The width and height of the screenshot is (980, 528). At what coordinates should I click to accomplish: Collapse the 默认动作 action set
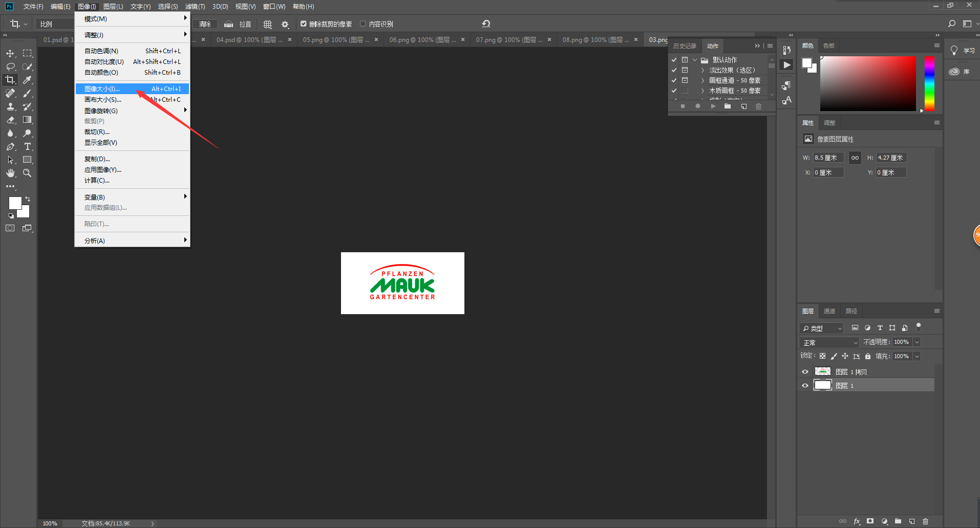click(695, 60)
